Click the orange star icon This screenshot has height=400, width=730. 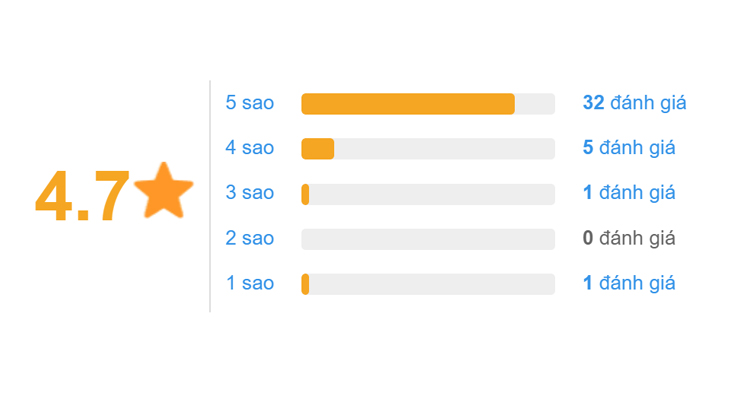tap(163, 192)
